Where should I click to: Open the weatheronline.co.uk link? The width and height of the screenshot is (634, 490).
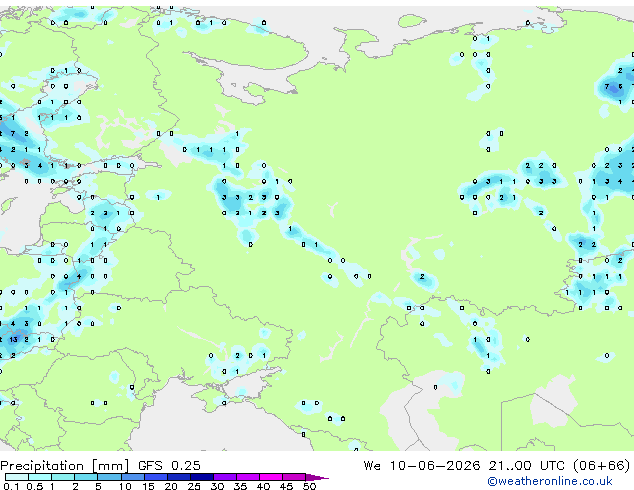pyautogui.click(x=550, y=481)
